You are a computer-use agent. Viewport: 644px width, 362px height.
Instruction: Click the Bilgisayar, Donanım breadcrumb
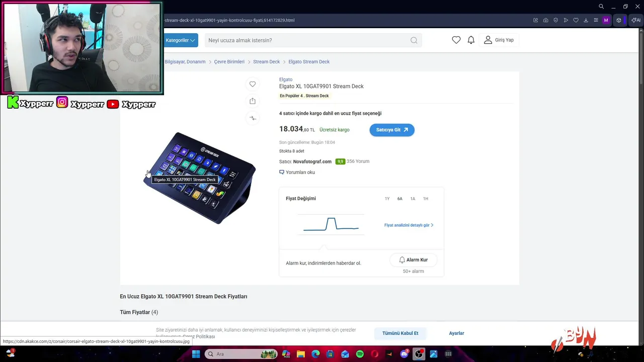185,61
